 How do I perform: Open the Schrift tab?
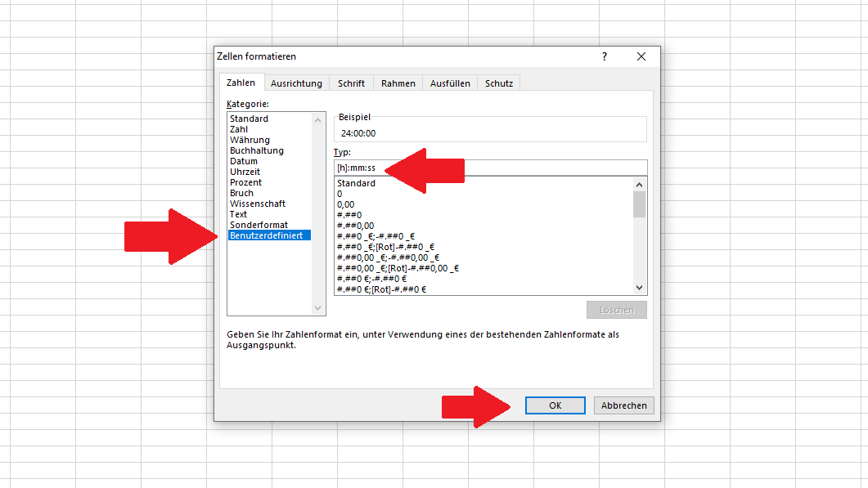(351, 83)
